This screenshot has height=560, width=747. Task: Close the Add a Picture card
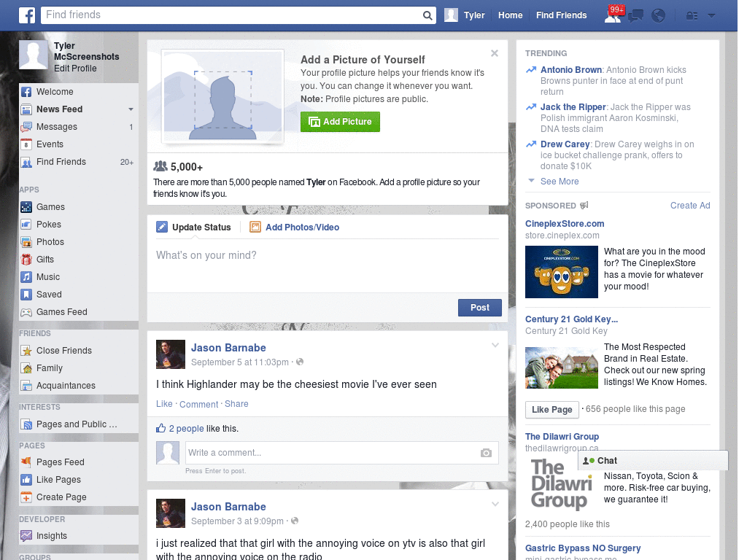495,53
